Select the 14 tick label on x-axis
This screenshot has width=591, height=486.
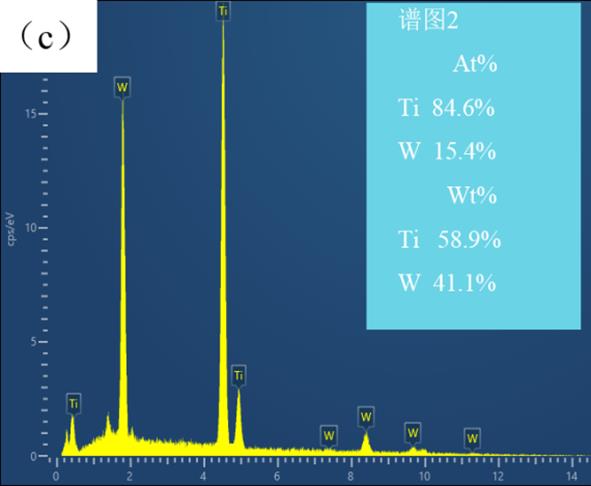coord(572,476)
